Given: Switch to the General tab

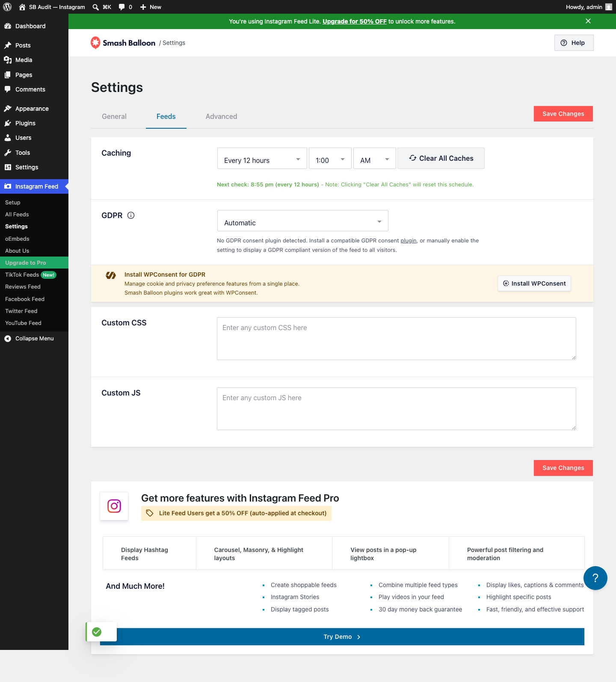Looking at the screenshot, I should 114,116.
